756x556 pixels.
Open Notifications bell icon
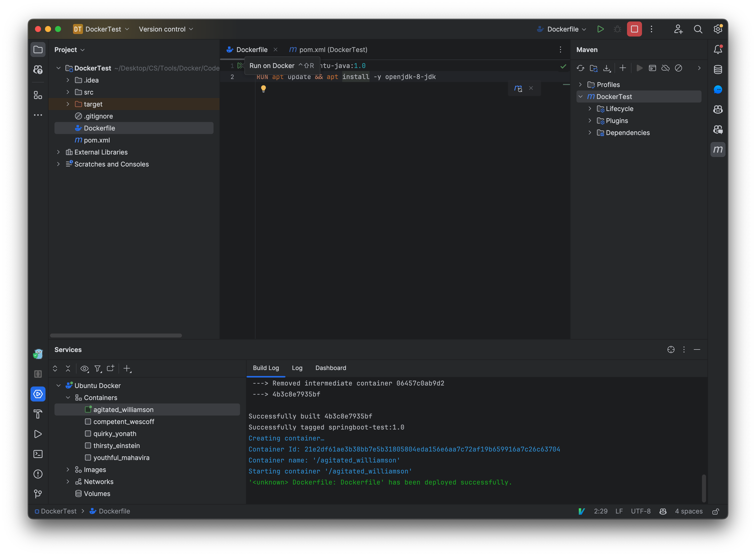(718, 50)
